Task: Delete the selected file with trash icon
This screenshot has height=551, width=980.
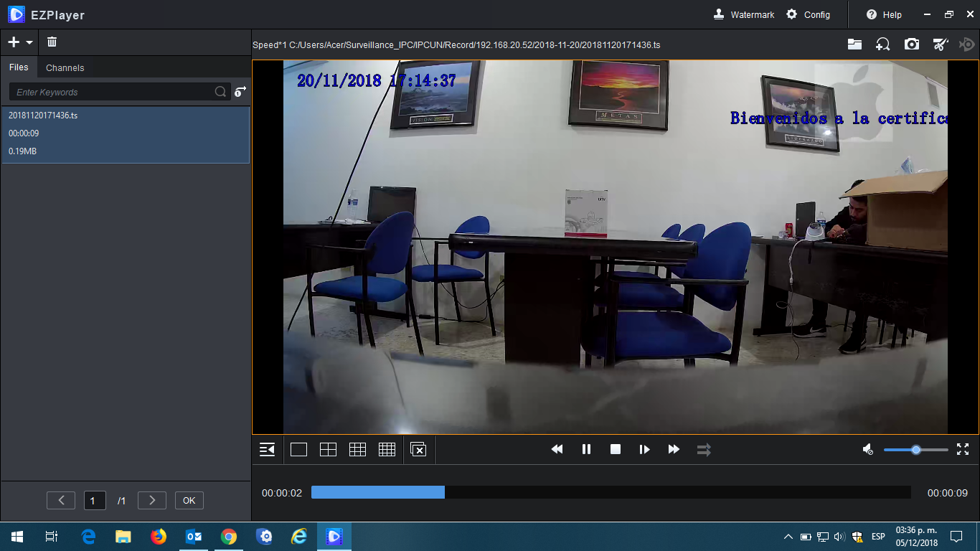Action: [51, 42]
